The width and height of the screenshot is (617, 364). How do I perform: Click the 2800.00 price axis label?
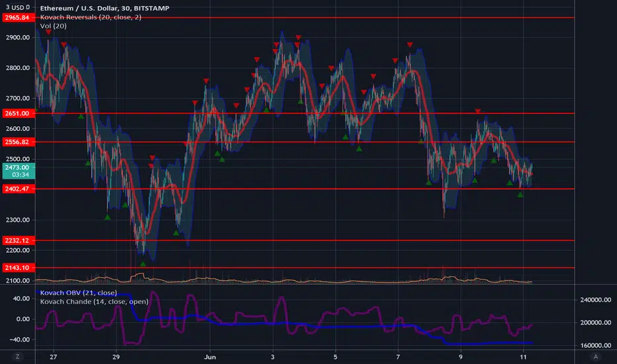coord(18,68)
